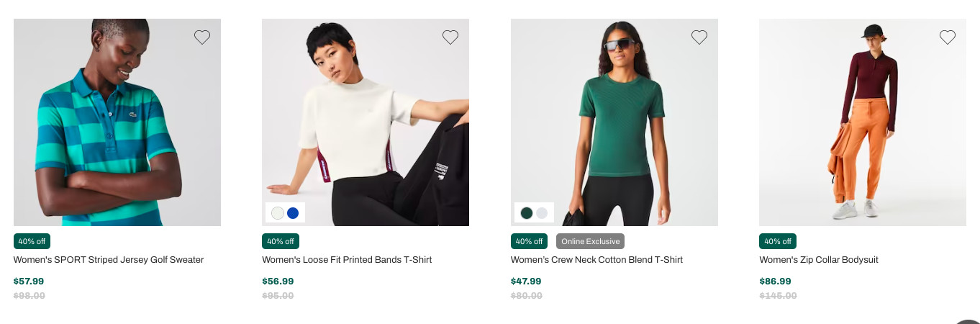The width and height of the screenshot is (980, 324).
Task: View Women's Zip Collar Bodysuit product page
Action: pyautogui.click(x=819, y=260)
